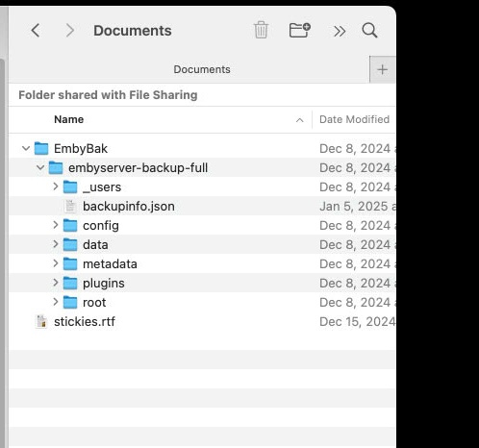Expand the config folder
479x448 pixels.
tap(56, 225)
